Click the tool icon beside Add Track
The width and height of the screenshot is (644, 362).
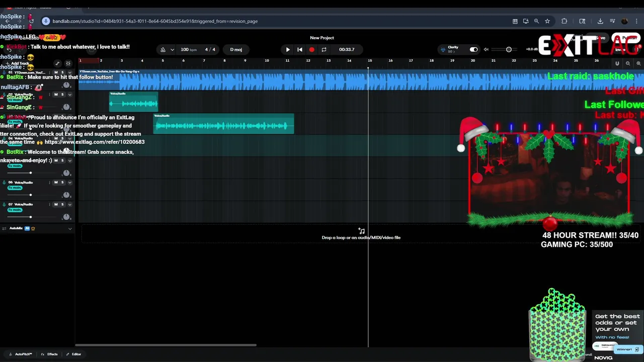[x=57, y=63]
